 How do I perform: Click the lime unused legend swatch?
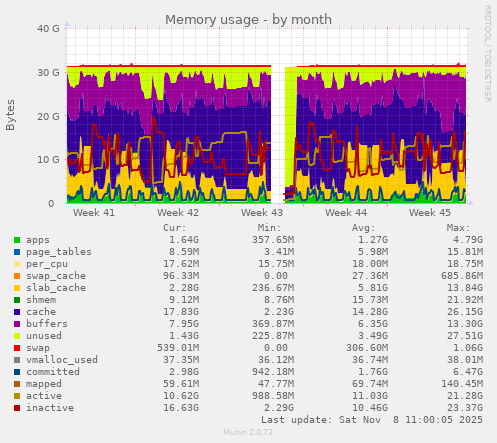(17, 336)
